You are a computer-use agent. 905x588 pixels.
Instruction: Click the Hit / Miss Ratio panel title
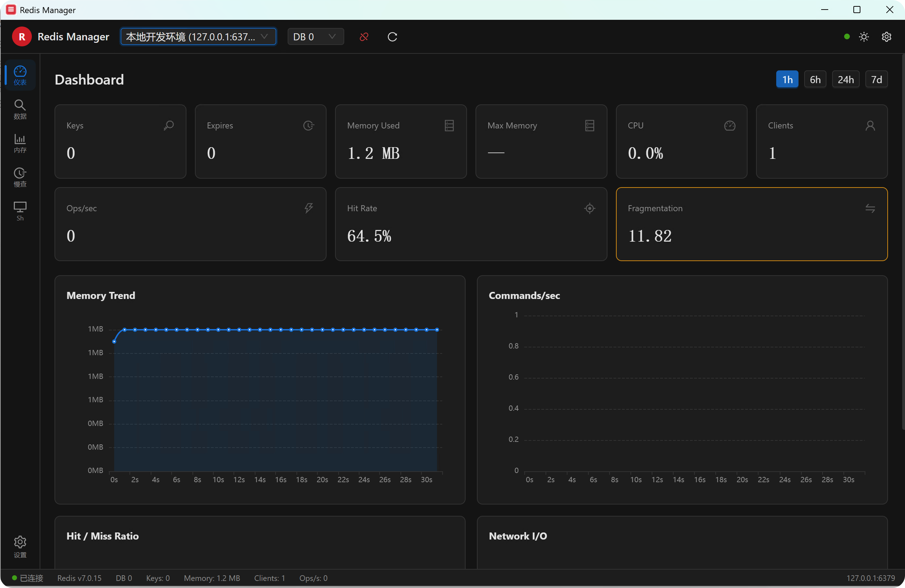pyautogui.click(x=103, y=536)
